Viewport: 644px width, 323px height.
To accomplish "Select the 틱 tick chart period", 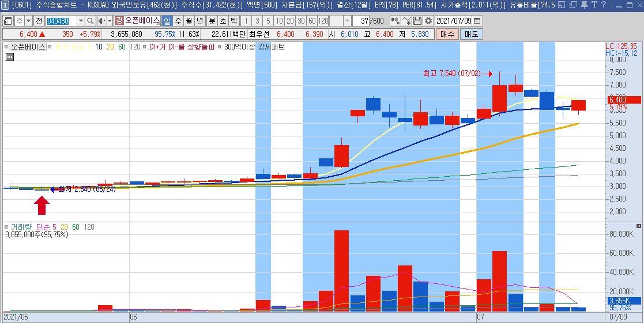I will 234,21.
